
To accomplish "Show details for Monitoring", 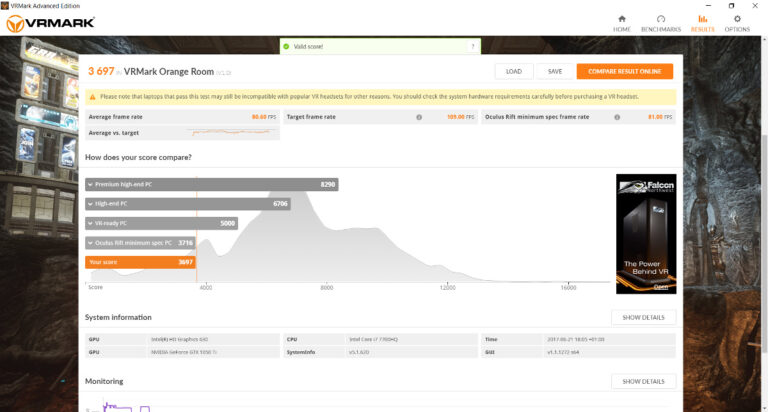I will pos(643,381).
